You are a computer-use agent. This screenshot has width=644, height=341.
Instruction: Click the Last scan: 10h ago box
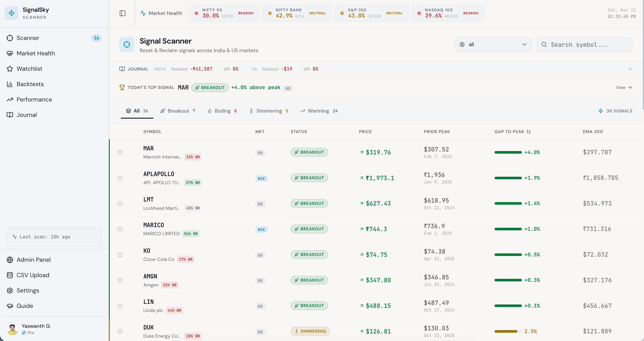coord(54,237)
